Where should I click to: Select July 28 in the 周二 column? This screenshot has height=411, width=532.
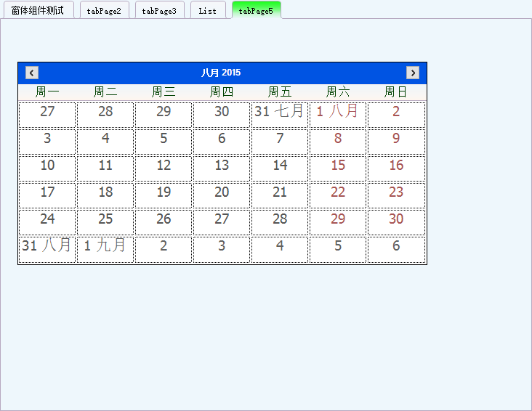point(105,115)
